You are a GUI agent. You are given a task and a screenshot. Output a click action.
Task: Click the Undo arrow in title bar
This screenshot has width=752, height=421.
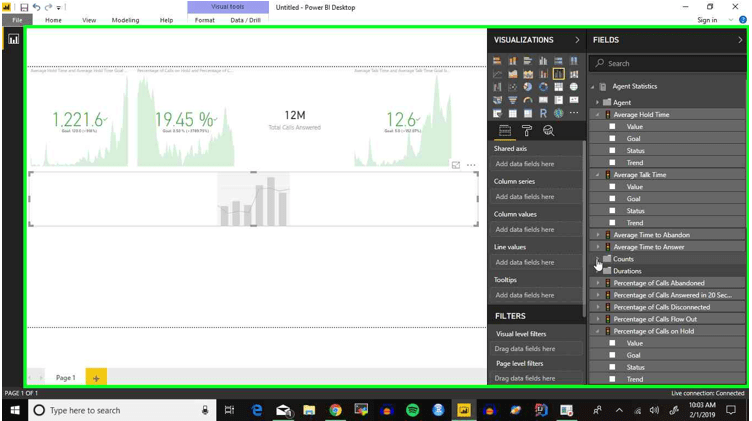[x=36, y=7]
